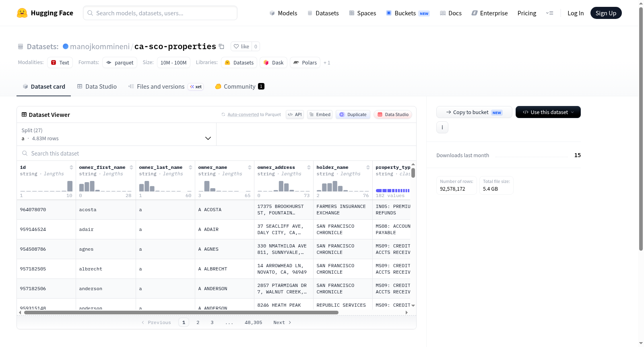Open Models in the top navigation
Viewport: 644px width, 347px height.
283,13
